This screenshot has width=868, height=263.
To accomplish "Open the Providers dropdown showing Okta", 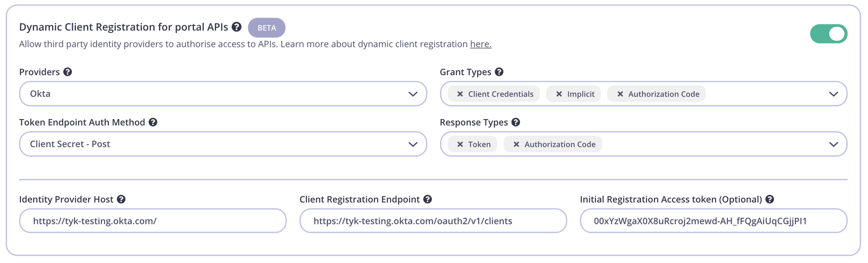I will tap(223, 94).
